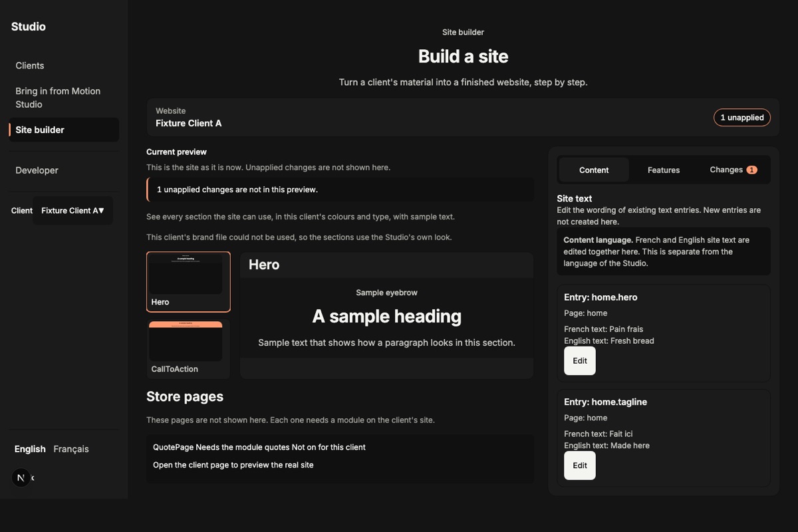Click the Content language note
798x532 pixels.
pyautogui.click(x=664, y=251)
